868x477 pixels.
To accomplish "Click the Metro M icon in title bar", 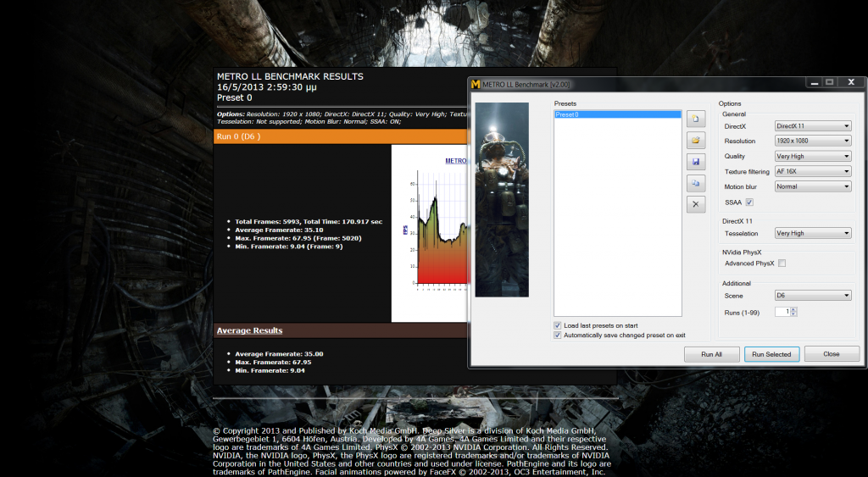I will click(x=476, y=84).
